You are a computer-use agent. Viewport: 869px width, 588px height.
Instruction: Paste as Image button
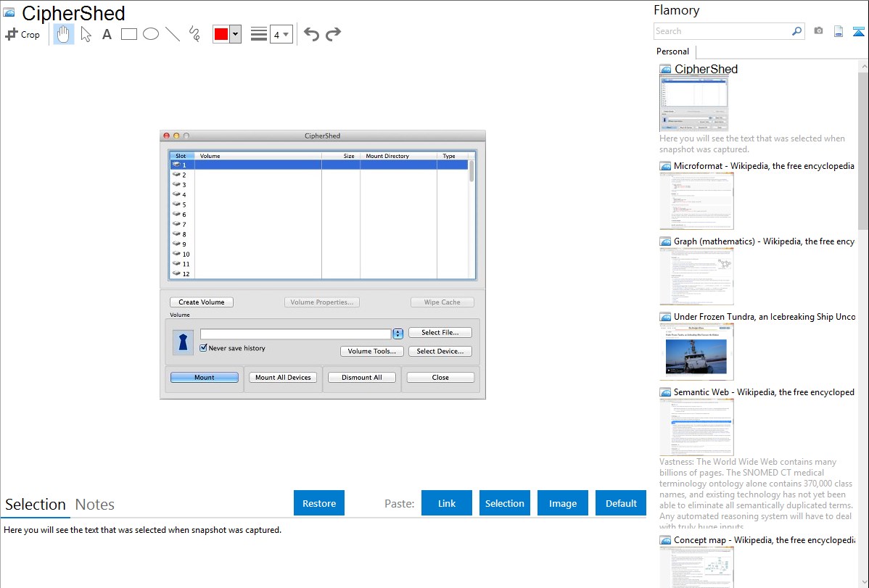pyautogui.click(x=562, y=503)
